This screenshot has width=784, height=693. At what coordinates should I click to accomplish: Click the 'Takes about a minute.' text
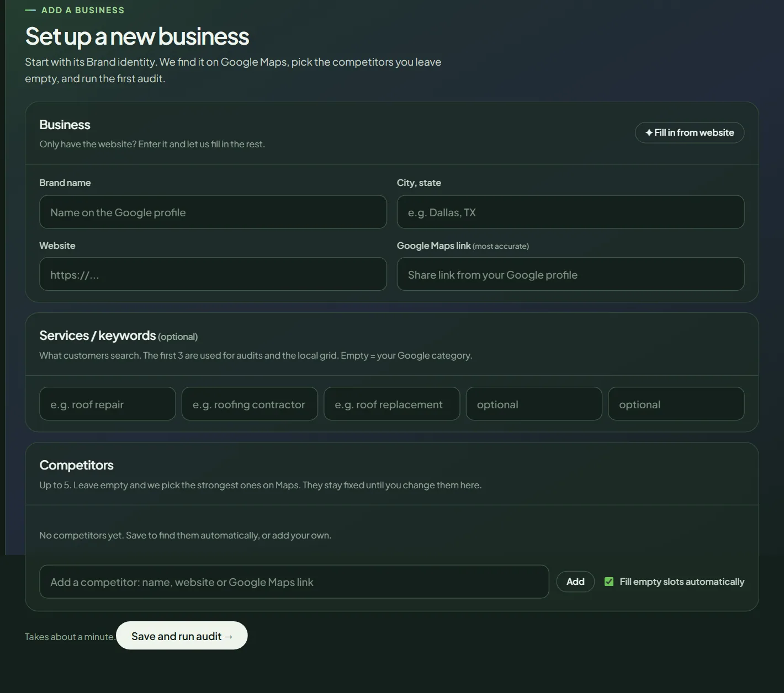tap(70, 637)
